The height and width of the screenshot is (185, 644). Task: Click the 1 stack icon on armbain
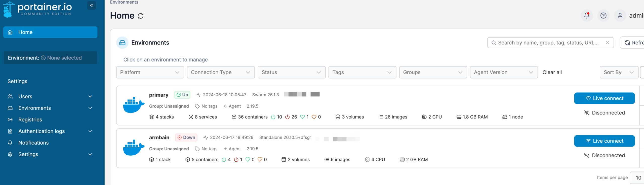(x=151, y=160)
